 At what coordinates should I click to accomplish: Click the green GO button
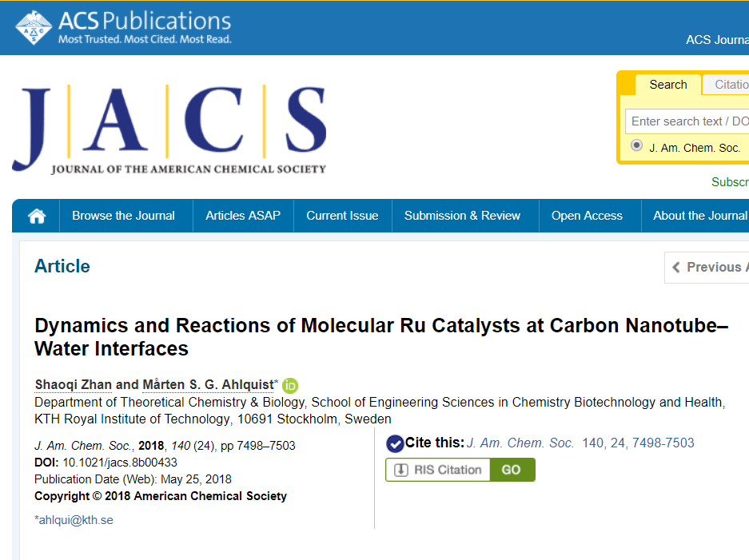(512, 470)
